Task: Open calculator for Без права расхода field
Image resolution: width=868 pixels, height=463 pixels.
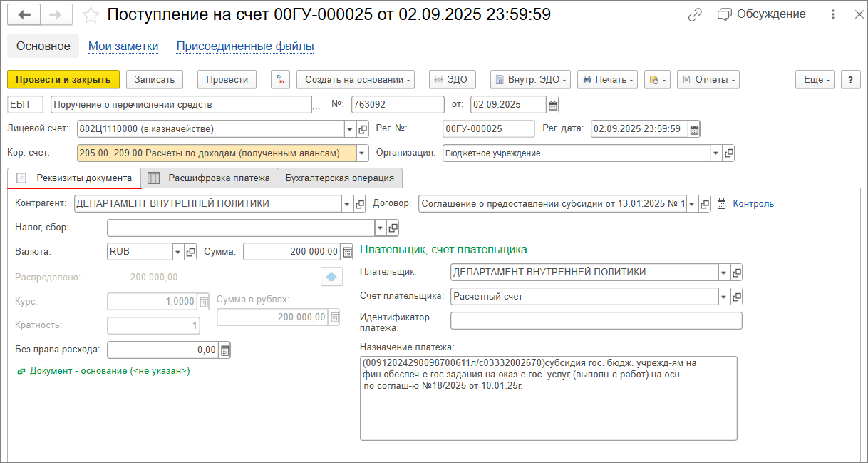Action: click(x=224, y=350)
